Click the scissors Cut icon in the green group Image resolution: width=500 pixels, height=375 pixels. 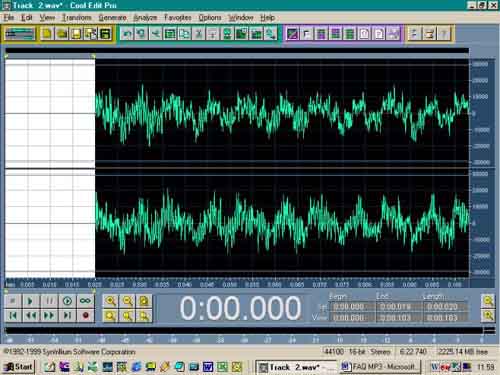click(156, 34)
